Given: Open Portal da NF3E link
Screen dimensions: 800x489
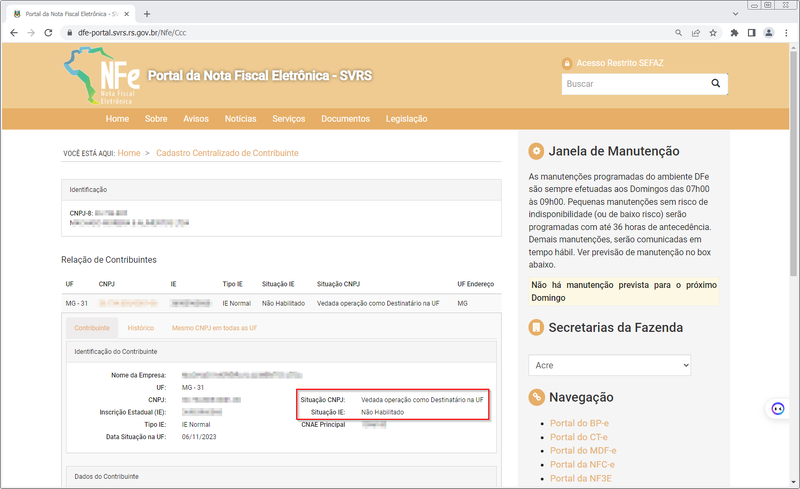Looking at the screenshot, I should point(581,478).
